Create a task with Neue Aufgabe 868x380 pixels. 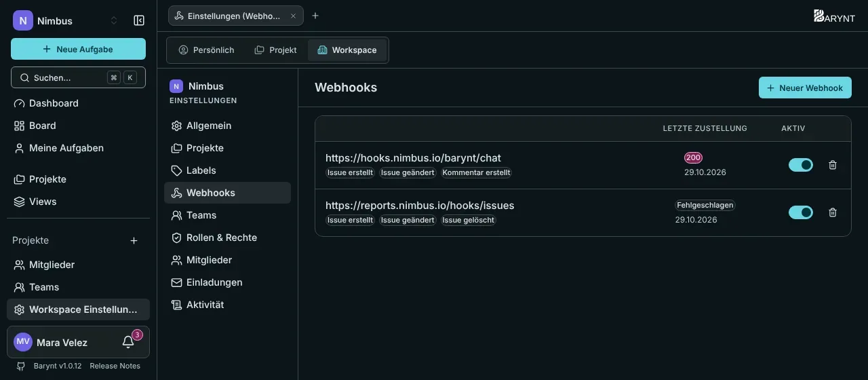coord(78,49)
